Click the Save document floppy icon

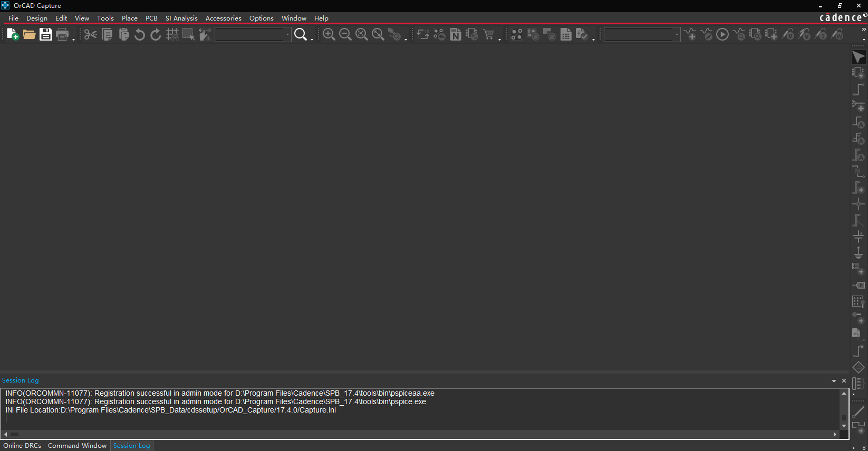46,35
